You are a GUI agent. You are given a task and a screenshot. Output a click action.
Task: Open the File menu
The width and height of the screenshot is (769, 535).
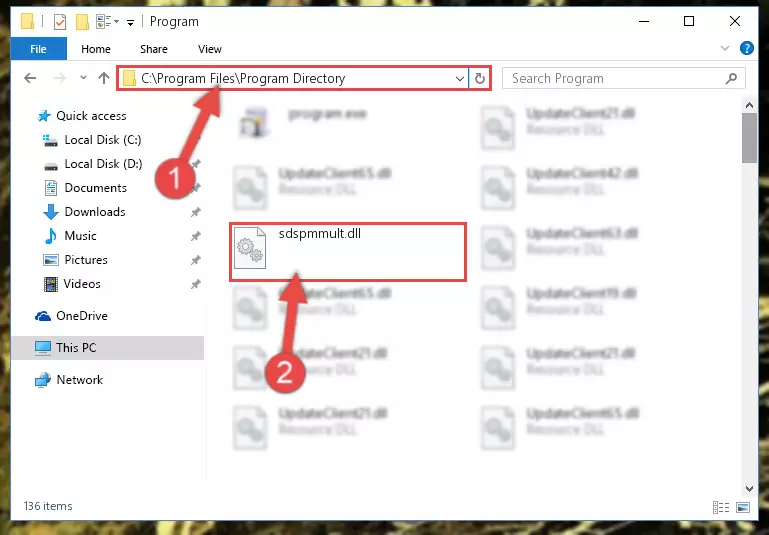[x=38, y=49]
